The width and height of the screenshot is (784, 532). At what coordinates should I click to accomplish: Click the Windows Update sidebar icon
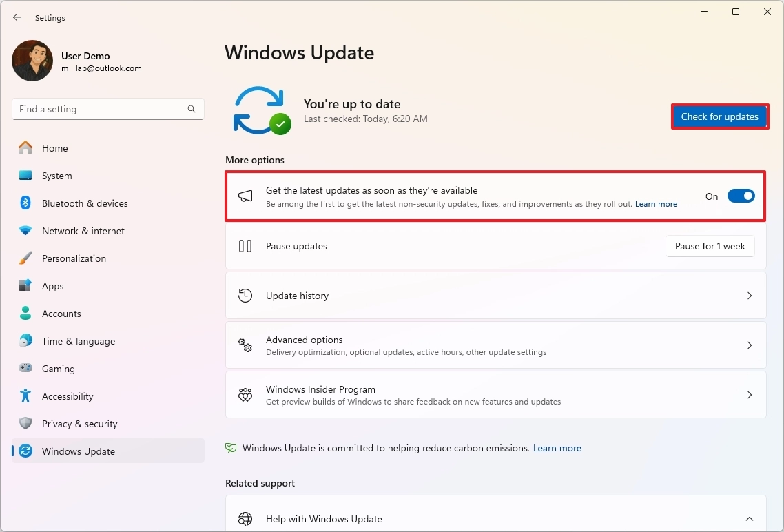[25, 451]
